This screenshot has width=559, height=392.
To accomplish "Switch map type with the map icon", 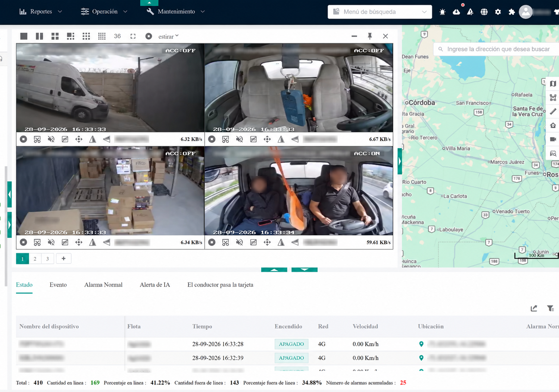I will [x=553, y=84].
